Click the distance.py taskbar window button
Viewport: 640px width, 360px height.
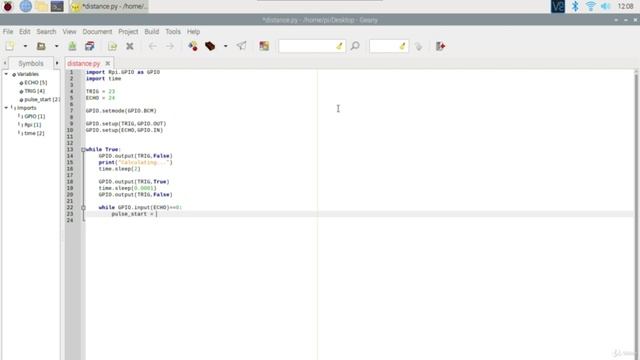pos(109,6)
